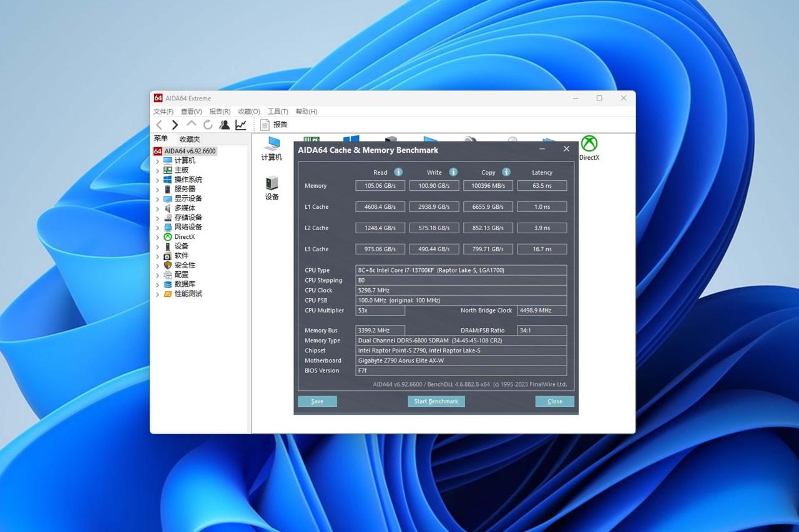Screen dimensions: 799x532
Task: Click the Motherboard field Gigabyte Z790 Aorus Elite
Action: pos(461,360)
